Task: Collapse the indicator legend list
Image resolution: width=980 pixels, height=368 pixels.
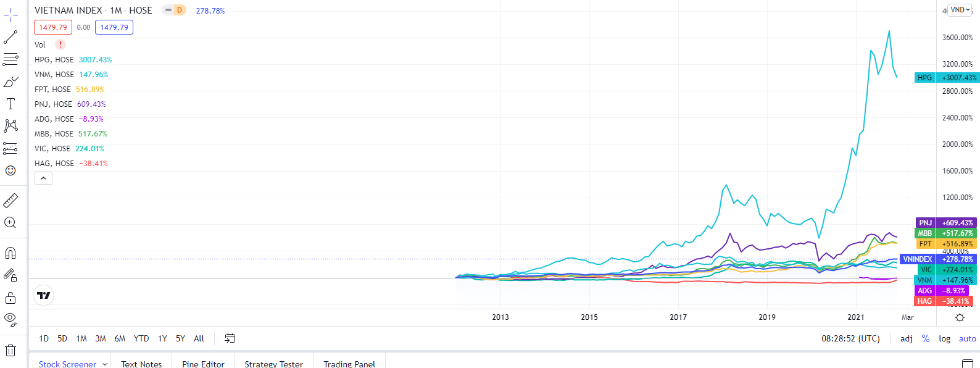Action: [x=43, y=178]
